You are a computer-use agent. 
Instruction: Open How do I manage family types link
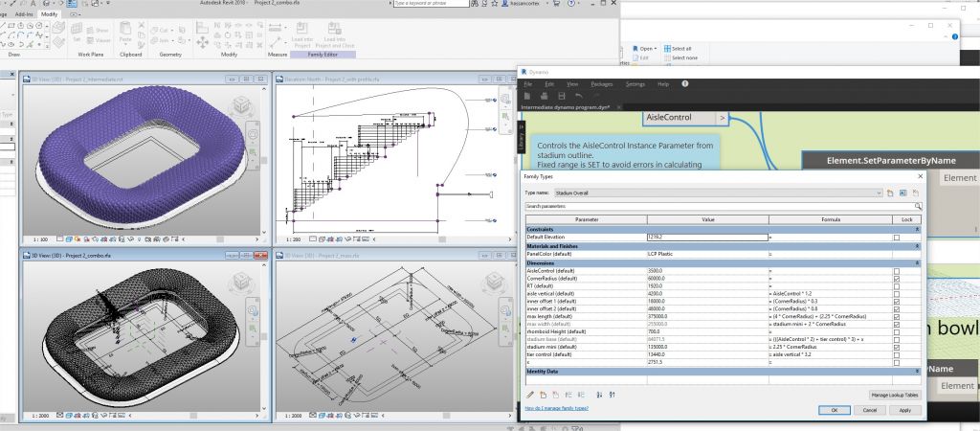click(x=557, y=408)
